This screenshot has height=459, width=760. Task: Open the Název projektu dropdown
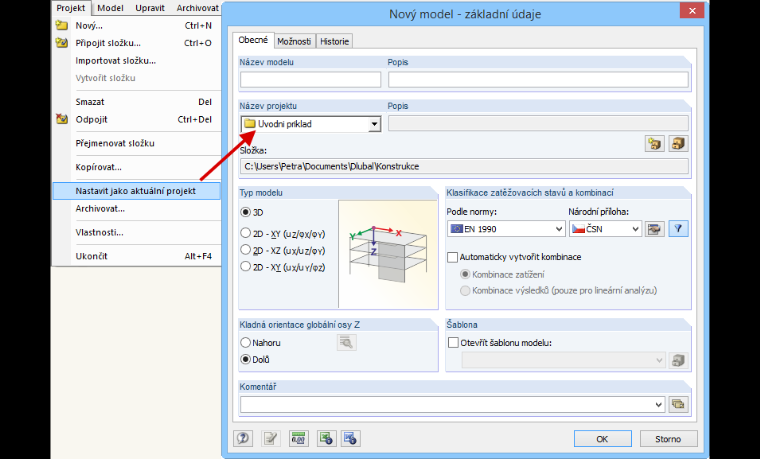point(374,124)
